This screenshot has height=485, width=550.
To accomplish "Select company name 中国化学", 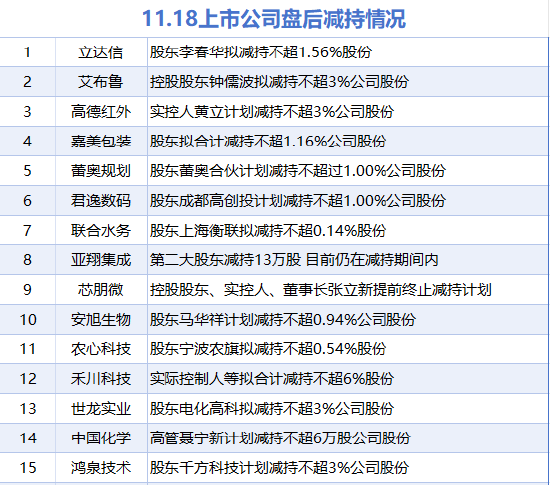I will [x=101, y=438].
